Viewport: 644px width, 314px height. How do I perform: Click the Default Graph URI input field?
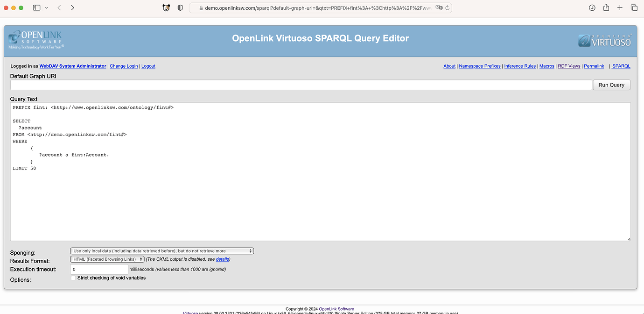(301, 85)
